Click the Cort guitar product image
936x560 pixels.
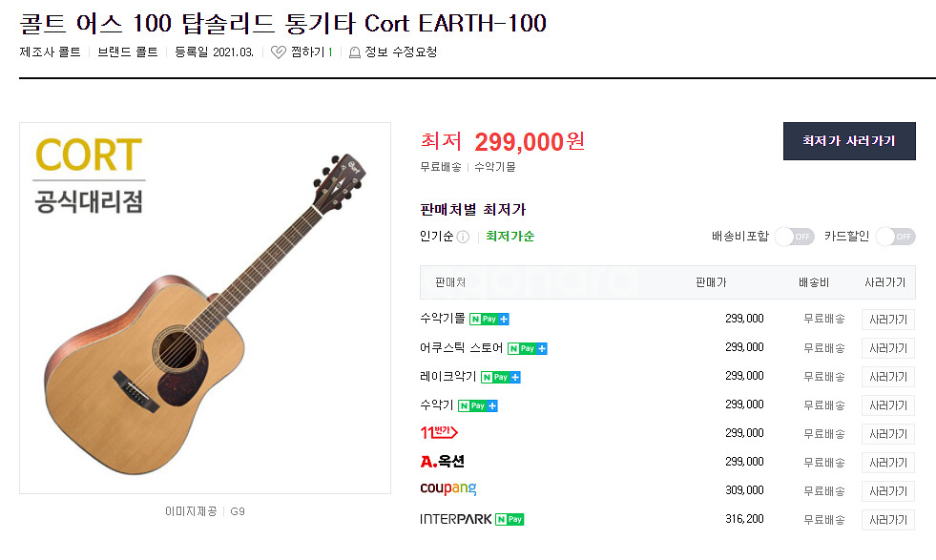point(205,308)
